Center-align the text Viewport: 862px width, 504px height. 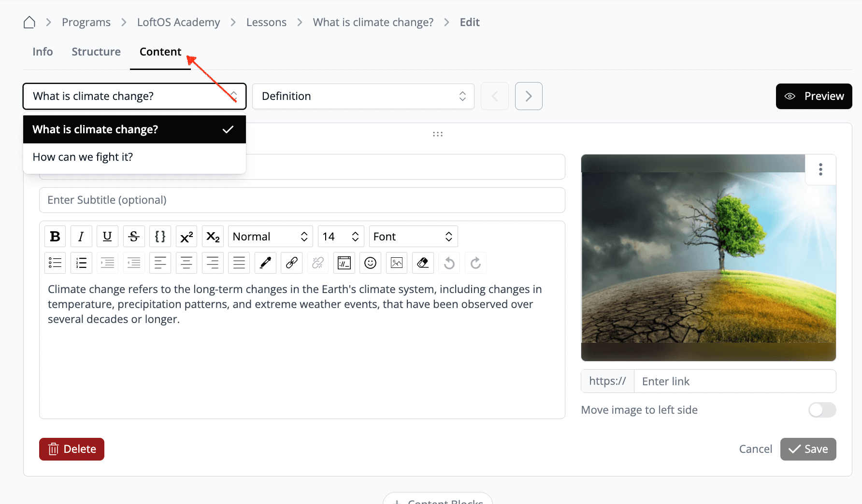(187, 263)
